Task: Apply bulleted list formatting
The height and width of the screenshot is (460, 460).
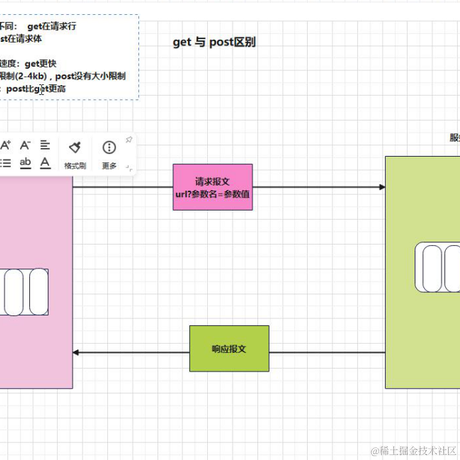Action: 5,163
